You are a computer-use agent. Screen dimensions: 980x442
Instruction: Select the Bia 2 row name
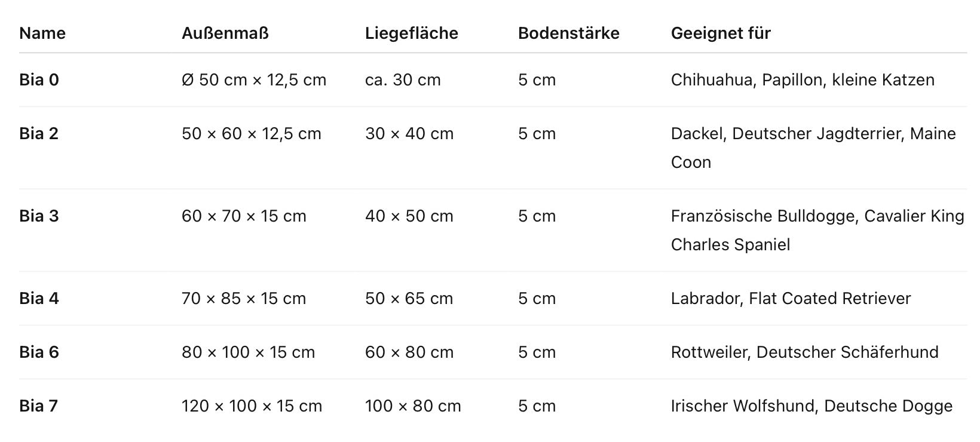tap(39, 133)
